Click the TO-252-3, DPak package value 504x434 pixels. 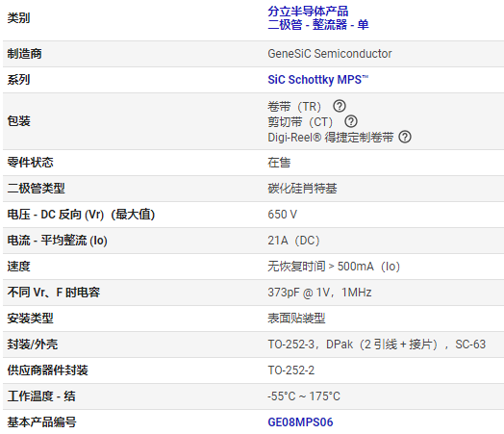[377, 345]
